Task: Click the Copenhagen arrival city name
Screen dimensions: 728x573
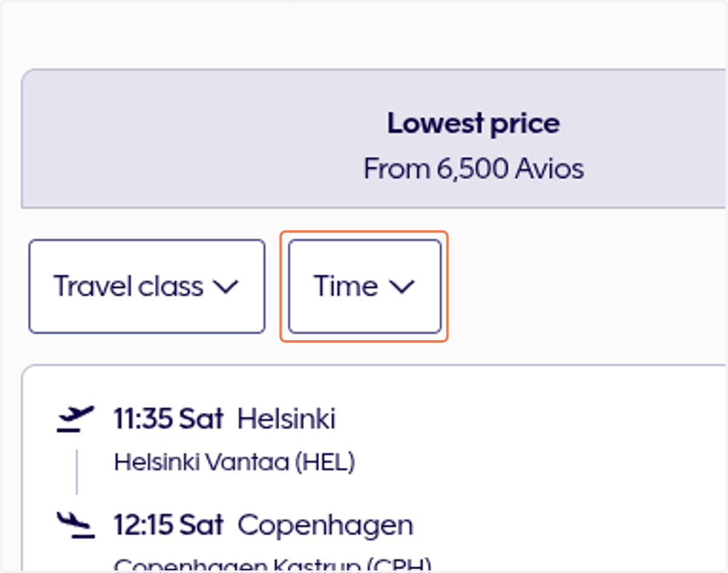Action: point(325,525)
